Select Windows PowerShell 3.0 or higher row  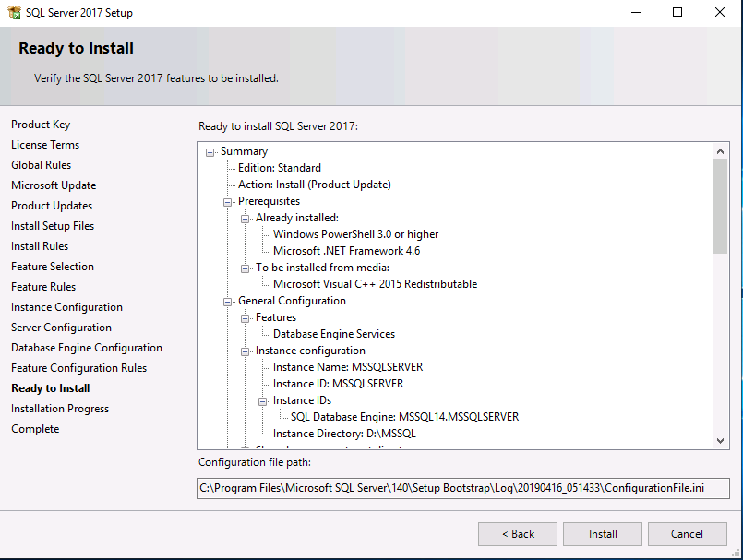[x=356, y=234]
